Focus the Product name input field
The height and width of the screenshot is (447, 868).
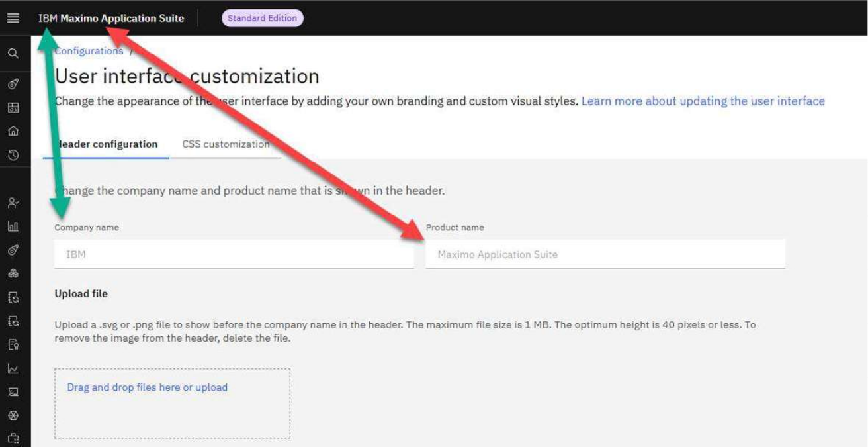(605, 254)
